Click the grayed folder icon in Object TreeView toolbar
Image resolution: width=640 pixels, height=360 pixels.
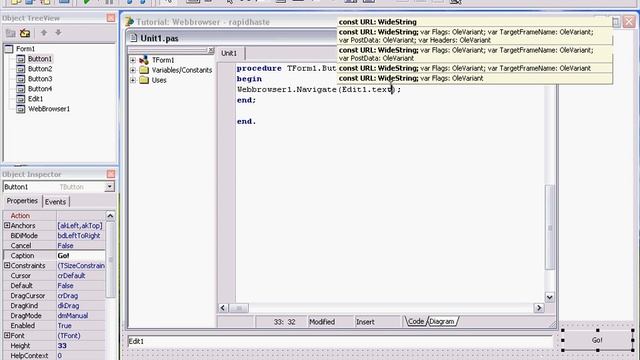click(10, 33)
